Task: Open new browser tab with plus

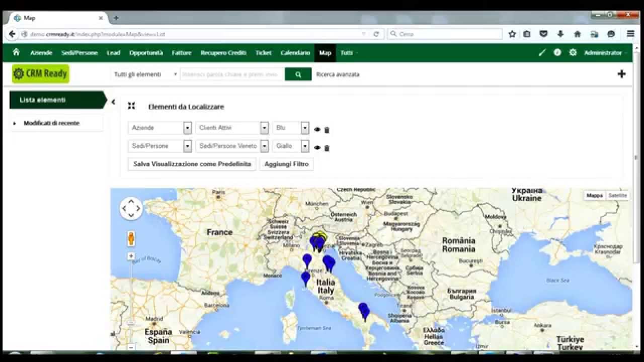Action: click(116, 18)
